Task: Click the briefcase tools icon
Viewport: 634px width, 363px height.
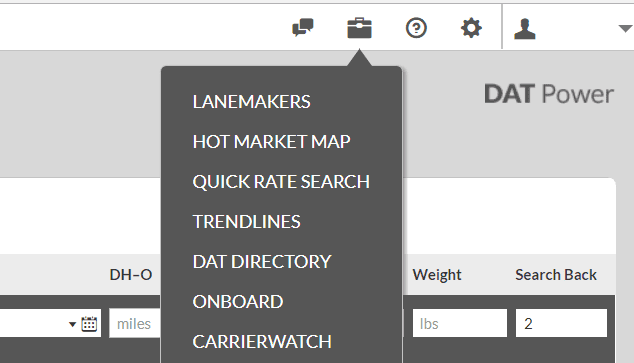Action: point(359,28)
